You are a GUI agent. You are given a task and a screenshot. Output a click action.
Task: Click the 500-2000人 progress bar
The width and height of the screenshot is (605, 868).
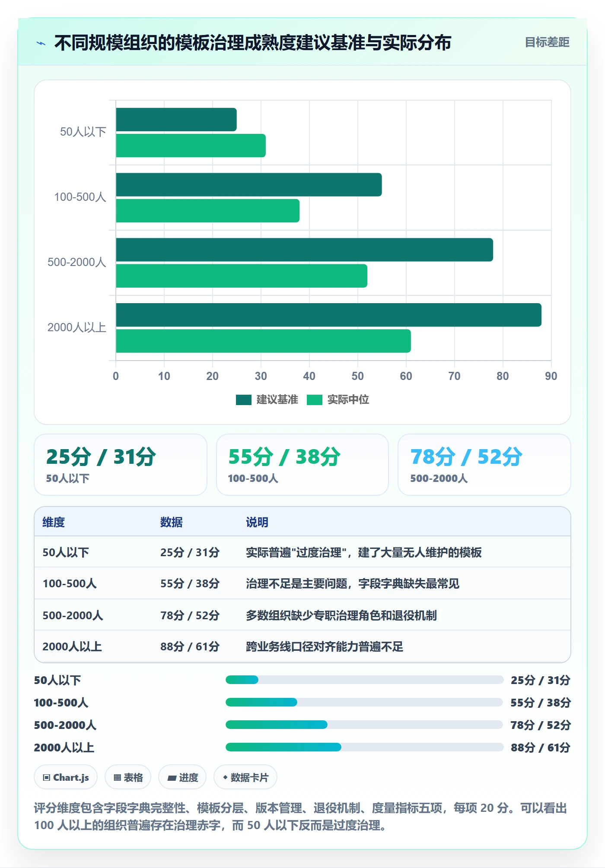364,725
